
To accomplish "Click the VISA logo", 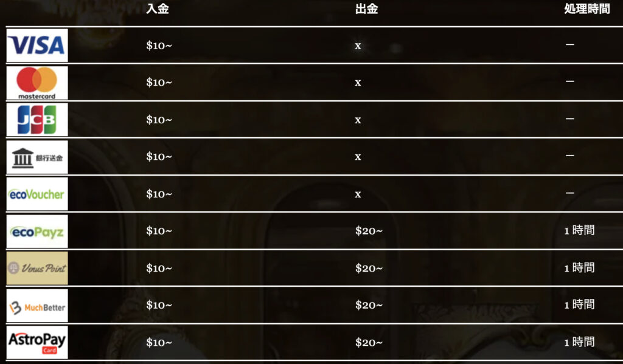I will (37, 45).
